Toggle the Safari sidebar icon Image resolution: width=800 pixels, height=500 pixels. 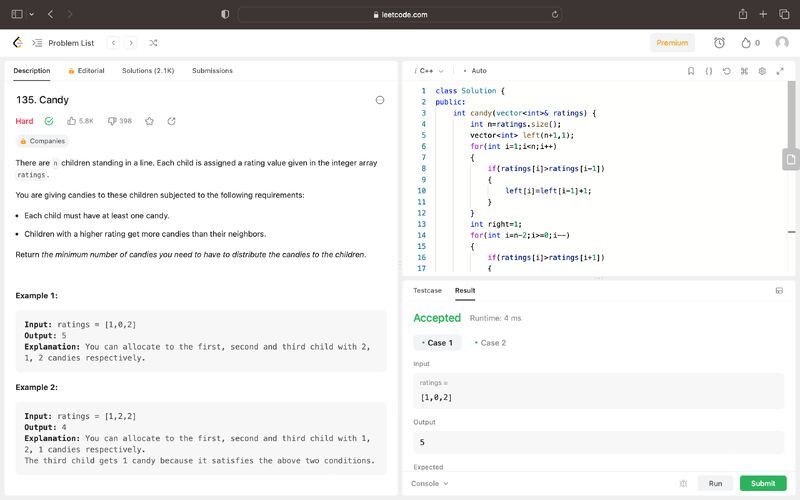click(17, 14)
